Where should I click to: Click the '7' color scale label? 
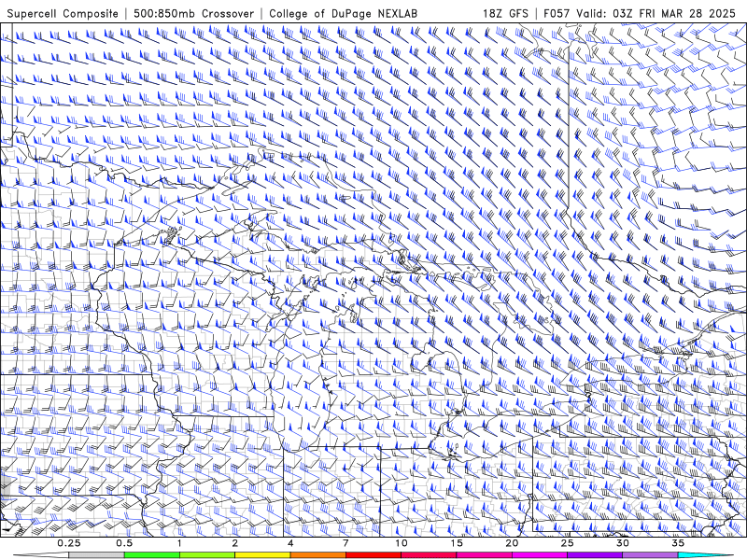pos(345,543)
